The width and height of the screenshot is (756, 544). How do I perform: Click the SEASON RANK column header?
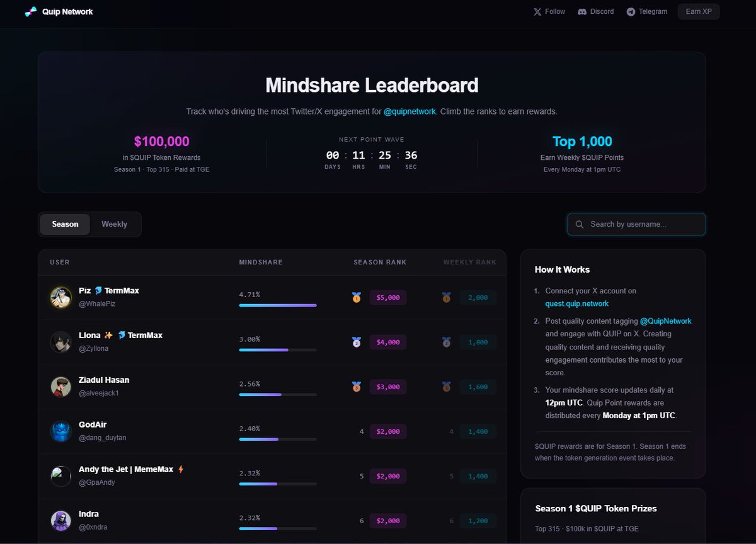(380, 263)
